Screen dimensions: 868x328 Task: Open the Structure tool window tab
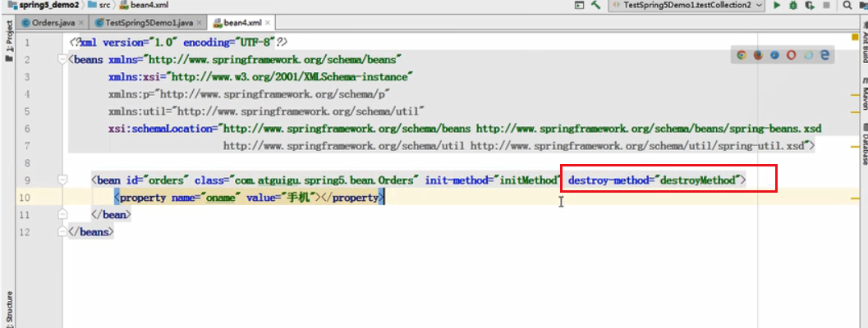click(x=9, y=308)
